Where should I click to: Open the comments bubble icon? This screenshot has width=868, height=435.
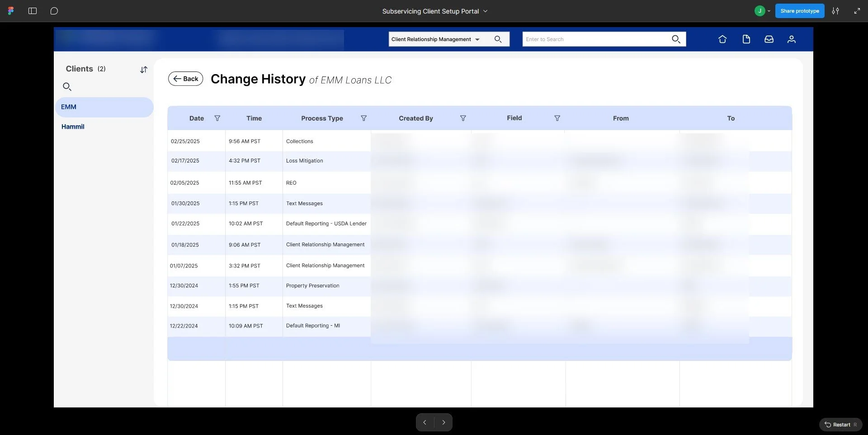click(x=54, y=11)
